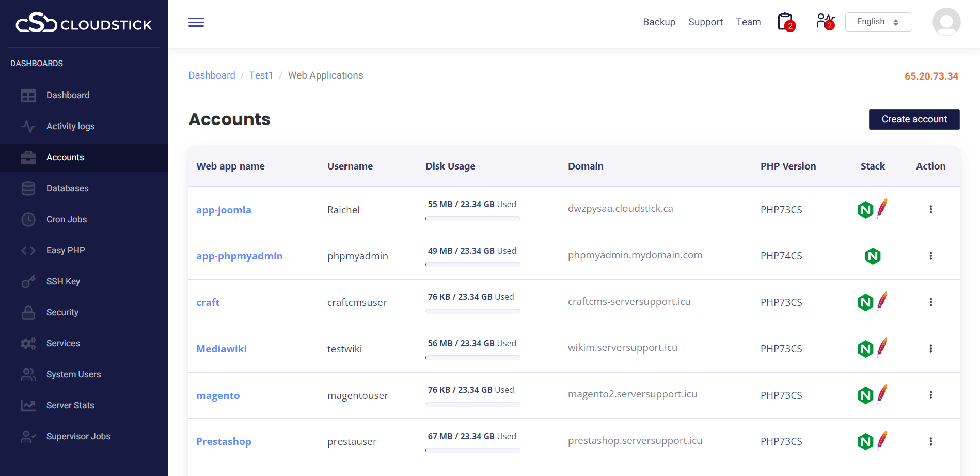Viewport: 980px width, 476px height.
Task: Select Server Stats from the sidebar
Action: pyautogui.click(x=70, y=405)
